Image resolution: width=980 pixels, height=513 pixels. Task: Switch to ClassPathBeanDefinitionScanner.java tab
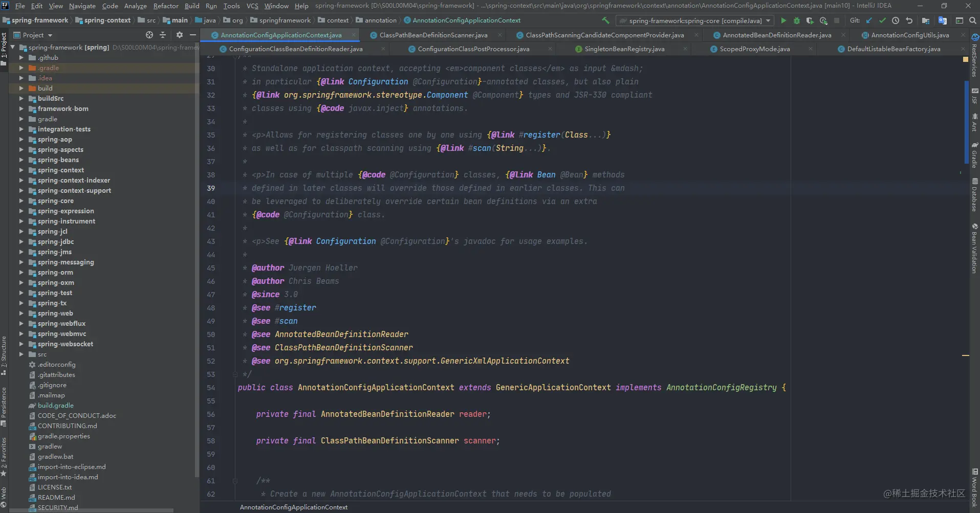click(433, 35)
